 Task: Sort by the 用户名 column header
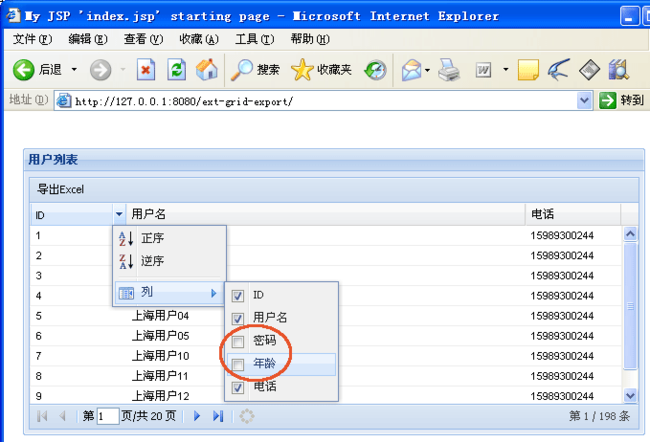pos(325,214)
